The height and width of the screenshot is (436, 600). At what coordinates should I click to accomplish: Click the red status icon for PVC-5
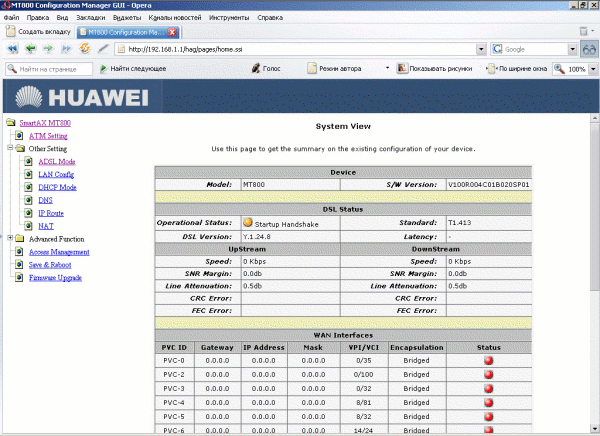pos(489,416)
